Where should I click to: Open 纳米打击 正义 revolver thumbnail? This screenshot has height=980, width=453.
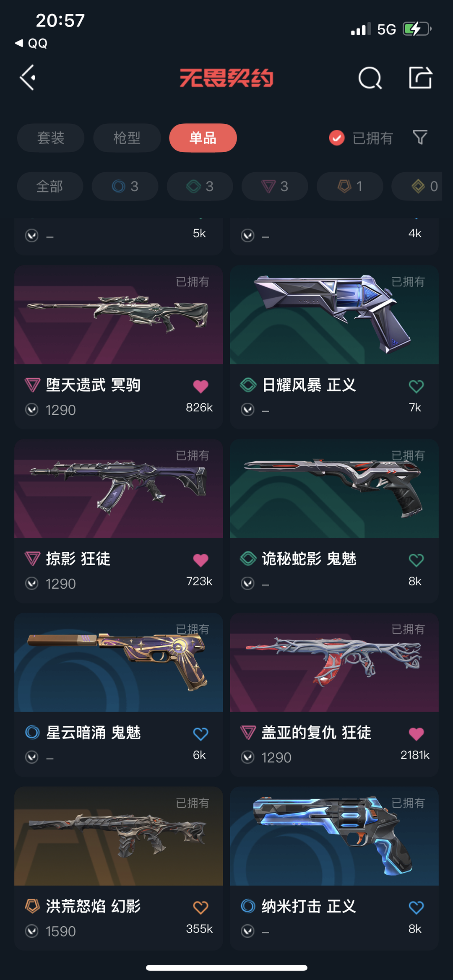tap(334, 836)
